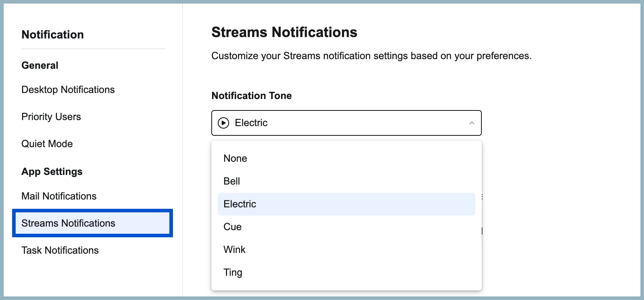Open Task Notifications settings
The height and width of the screenshot is (300, 644).
click(60, 250)
